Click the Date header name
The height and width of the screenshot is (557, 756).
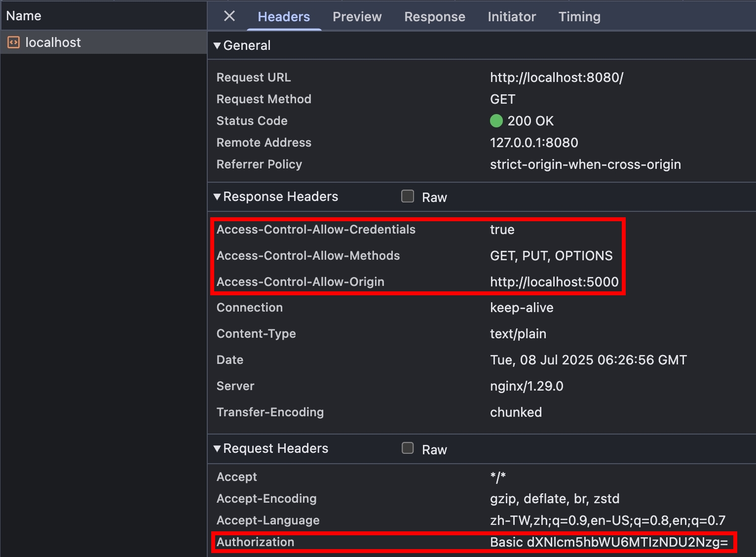point(230,360)
